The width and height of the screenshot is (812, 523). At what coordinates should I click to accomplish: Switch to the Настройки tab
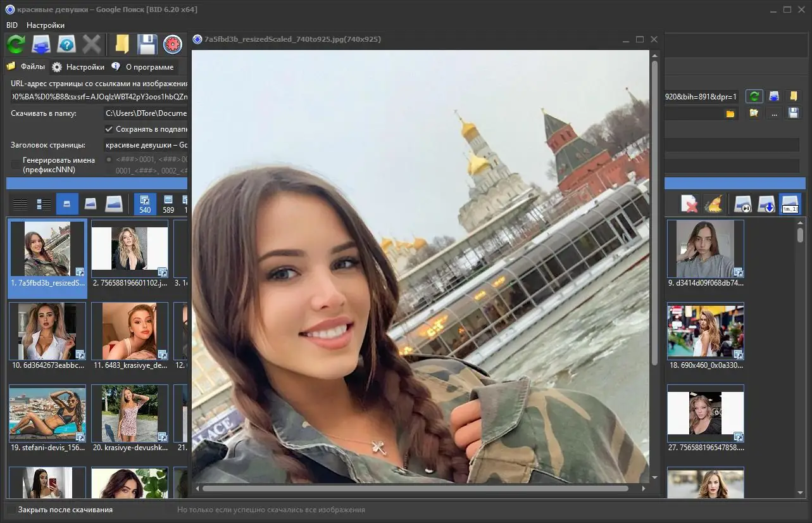pyautogui.click(x=78, y=66)
